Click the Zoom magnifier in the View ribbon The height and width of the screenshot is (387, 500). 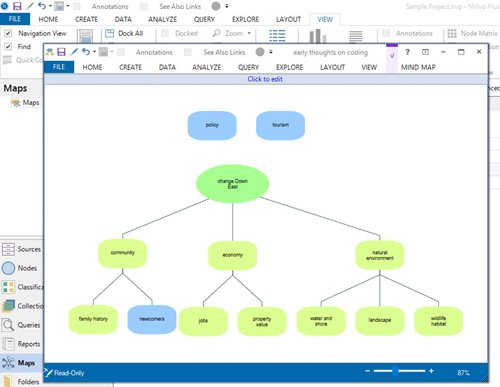tap(217, 33)
